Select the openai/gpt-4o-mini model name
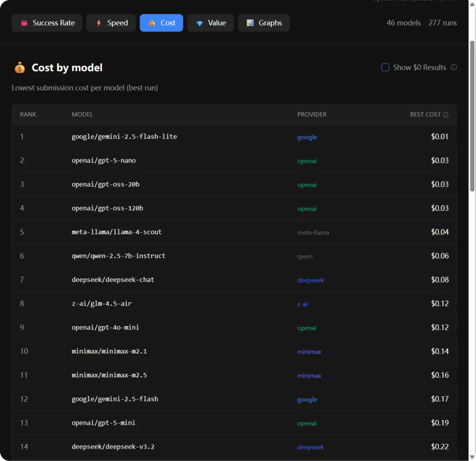 (x=105, y=327)
